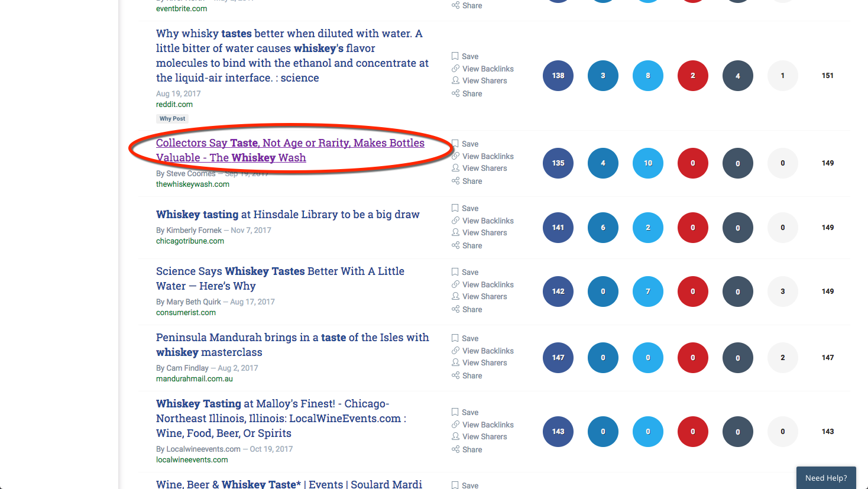Click the 135 Facebook engagement circle

pos(558,163)
